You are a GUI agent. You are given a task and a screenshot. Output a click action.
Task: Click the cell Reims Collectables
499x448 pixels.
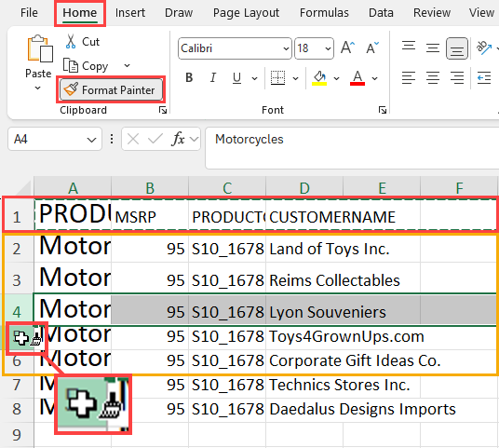[x=334, y=280]
